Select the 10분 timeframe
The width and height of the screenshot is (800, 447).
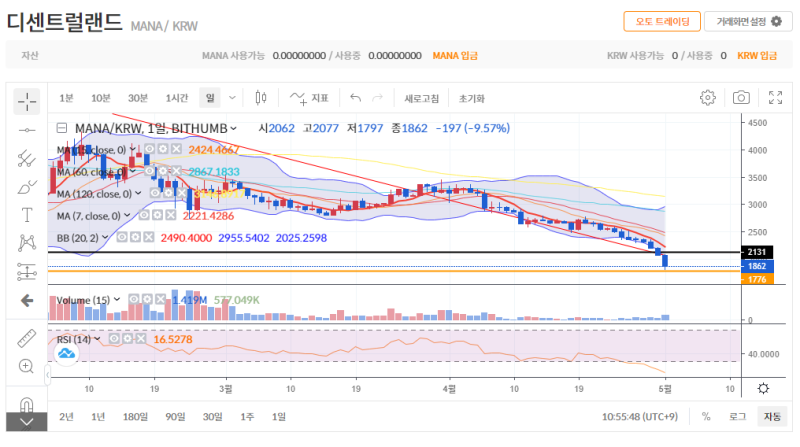pos(101,98)
